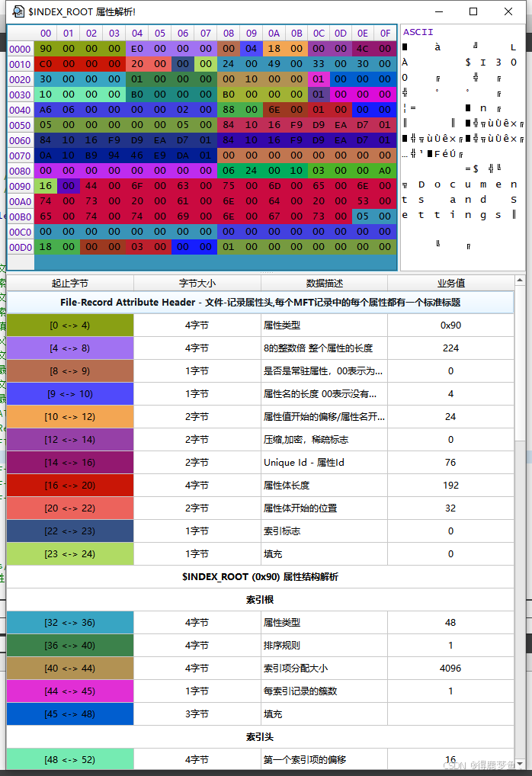Click the value 224 cell
Viewport: 532px width, 776px height.
451,348
